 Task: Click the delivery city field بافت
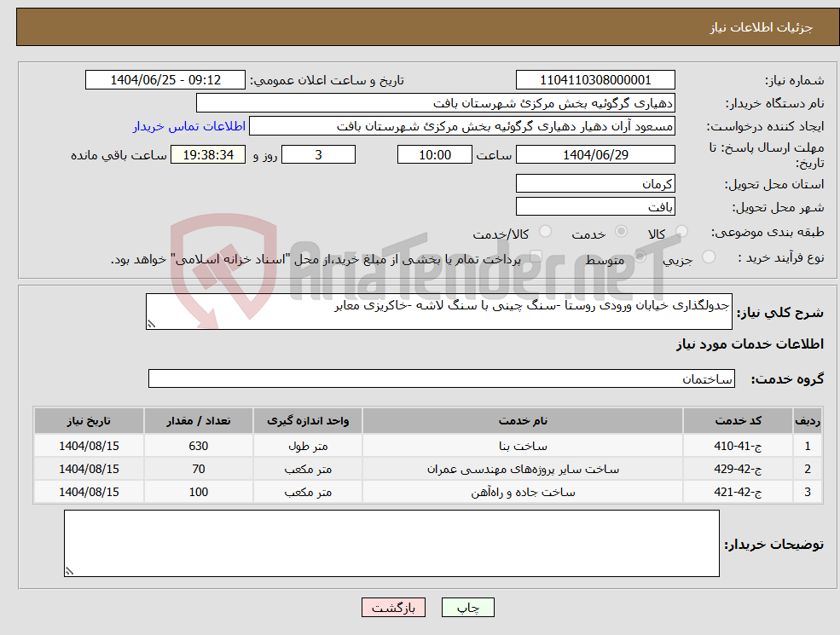coord(594,205)
